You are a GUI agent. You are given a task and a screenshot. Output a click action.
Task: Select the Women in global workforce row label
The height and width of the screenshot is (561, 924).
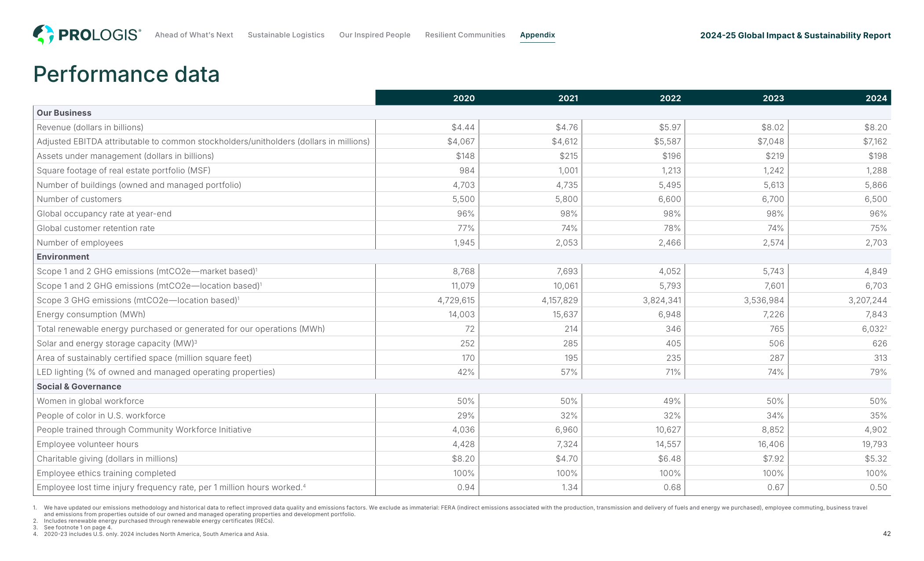[90, 401]
